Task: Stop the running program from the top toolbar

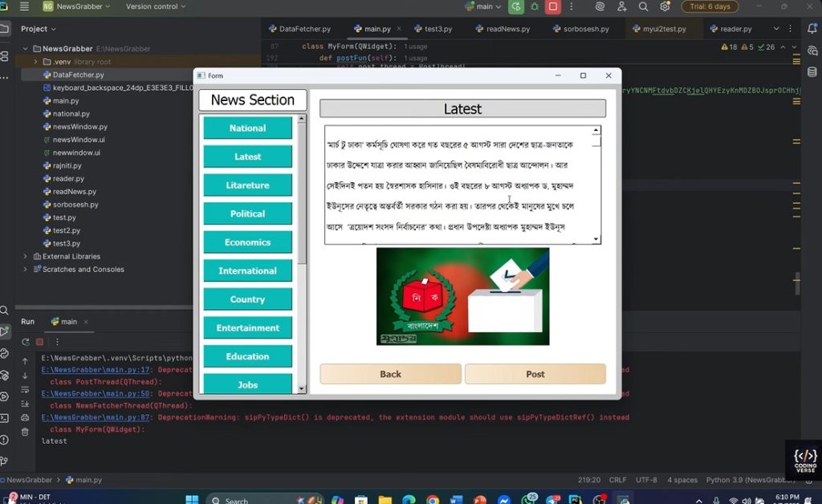Action: click(552, 6)
